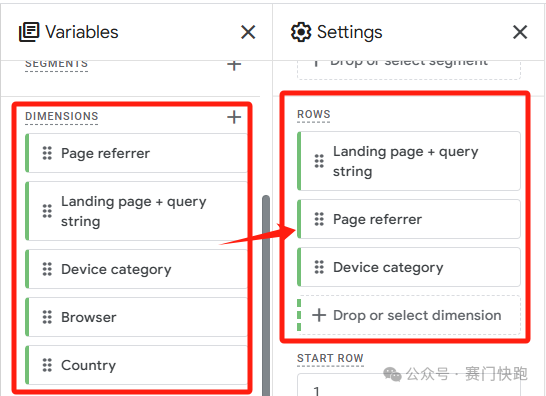This screenshot has height=396, width=546.
Task: Click the ROWS section label
Action: (x=314, y=114)
